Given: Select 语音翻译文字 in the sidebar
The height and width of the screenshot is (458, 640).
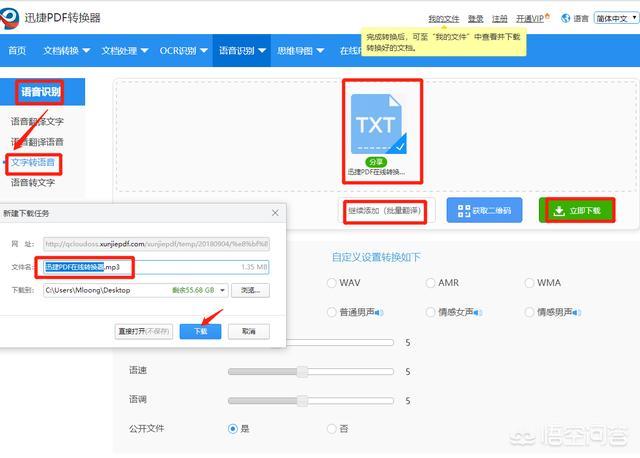Looking at the screenshot, I should coord(37,121).
